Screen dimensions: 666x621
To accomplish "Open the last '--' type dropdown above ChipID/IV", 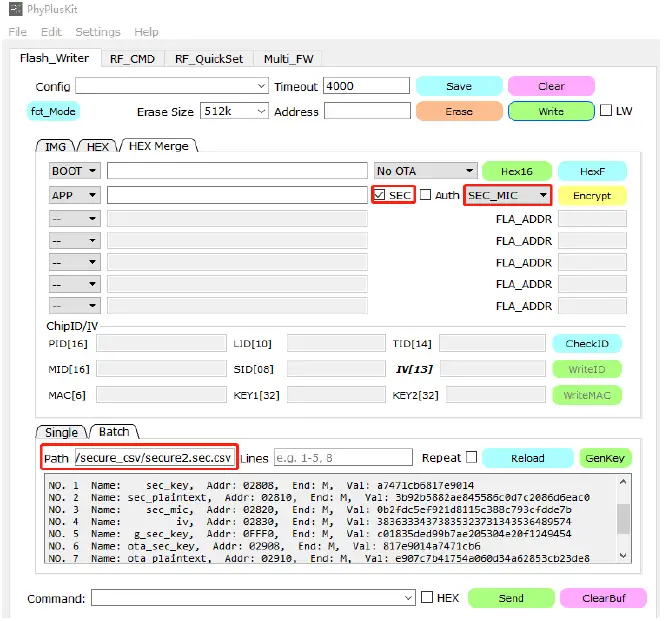I will tap(75, 305).
